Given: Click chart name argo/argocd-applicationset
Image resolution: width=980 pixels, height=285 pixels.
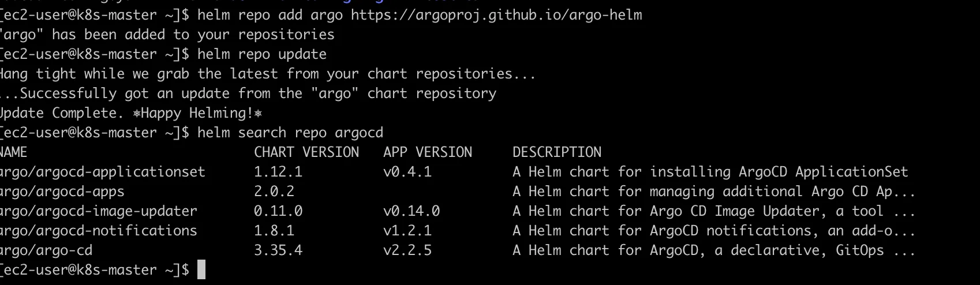Looking at the screenshot, I should point(103,172).
